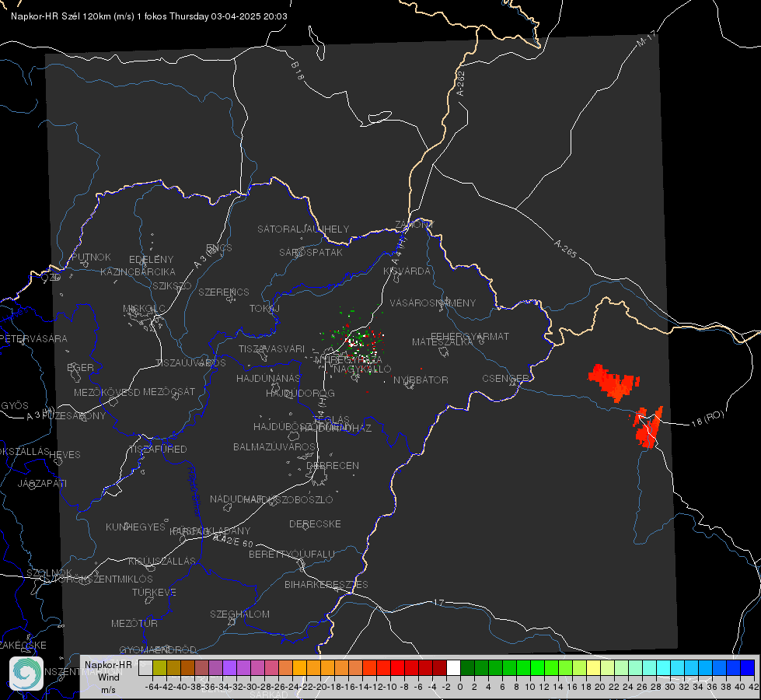The height and width of the screenshot is (700, 761).
Task: Click the JÁSZAPÁTI label
Action: pos(42,483)
